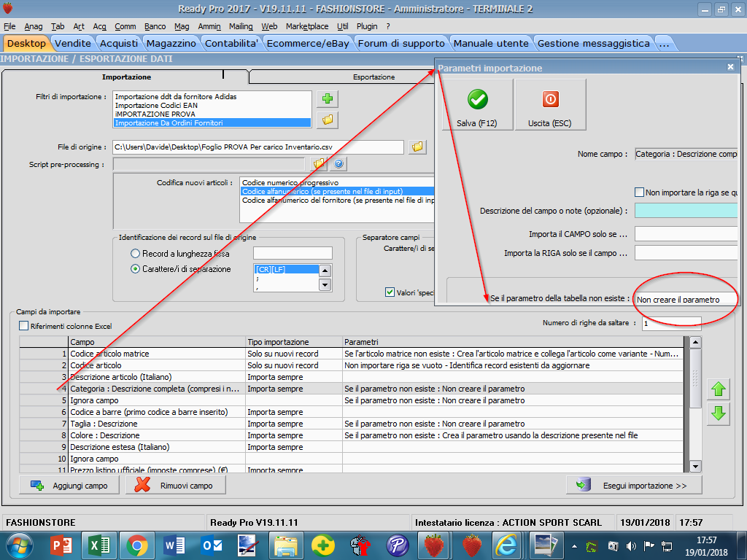Open Outlook from the taskbar
Image resolution: width=747 pixels, height=560 pixels.
pos(212,545)
